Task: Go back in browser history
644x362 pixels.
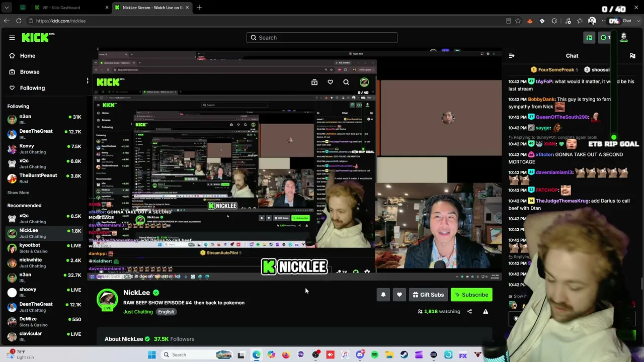Action: point(7,21)
